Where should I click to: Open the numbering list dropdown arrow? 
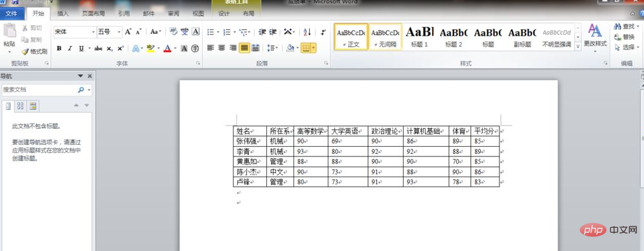(x=235, y=32)
